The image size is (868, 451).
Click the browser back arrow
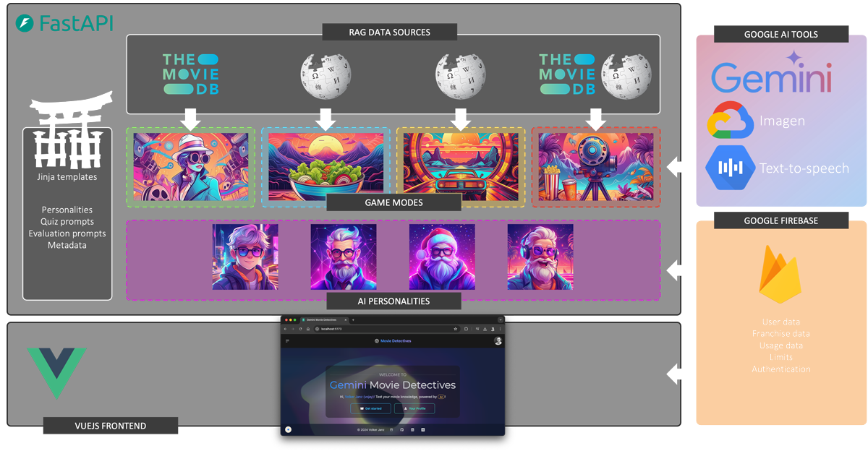(x=286, y=329)
